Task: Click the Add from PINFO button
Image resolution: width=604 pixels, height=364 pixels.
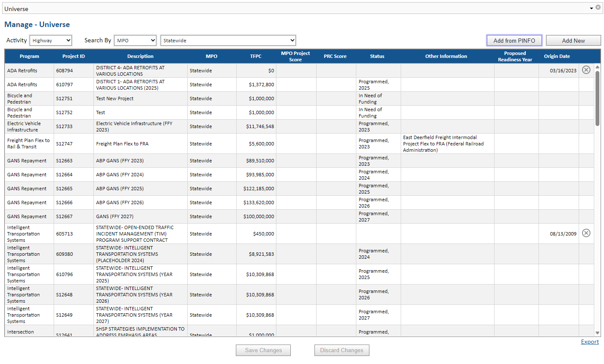Action: pos(514,40)
